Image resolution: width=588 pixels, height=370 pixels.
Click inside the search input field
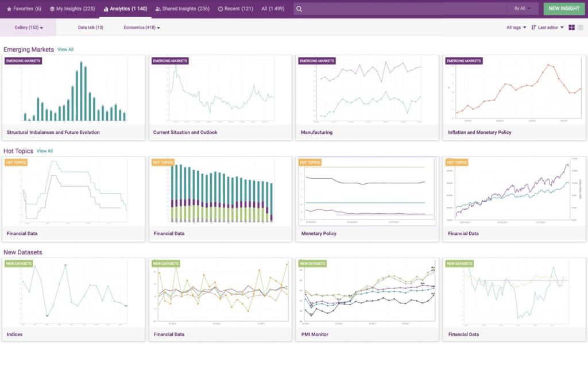pyautogui.click(x=402, y=9)
